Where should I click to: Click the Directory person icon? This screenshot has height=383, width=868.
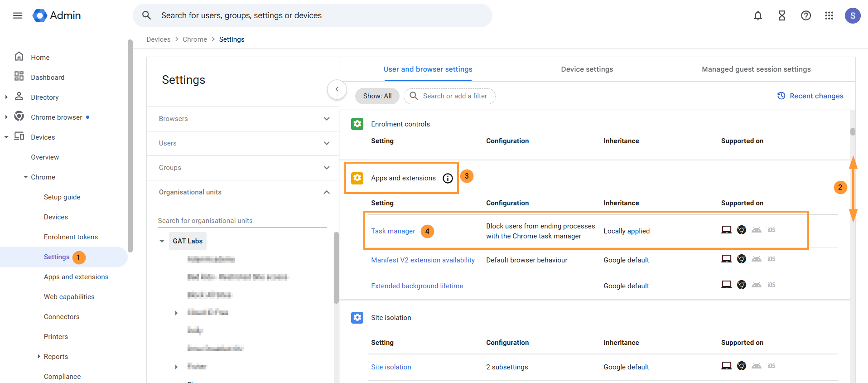click(x=19, y=96)
